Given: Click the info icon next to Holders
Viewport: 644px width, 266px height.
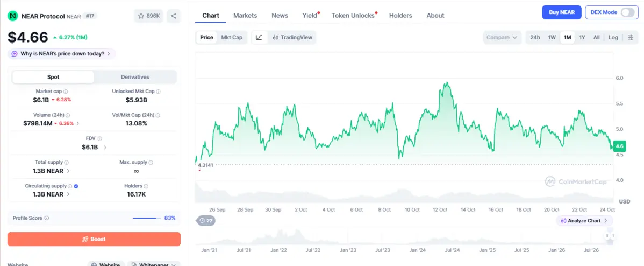Looking at the screenshot, I should 146,186.
